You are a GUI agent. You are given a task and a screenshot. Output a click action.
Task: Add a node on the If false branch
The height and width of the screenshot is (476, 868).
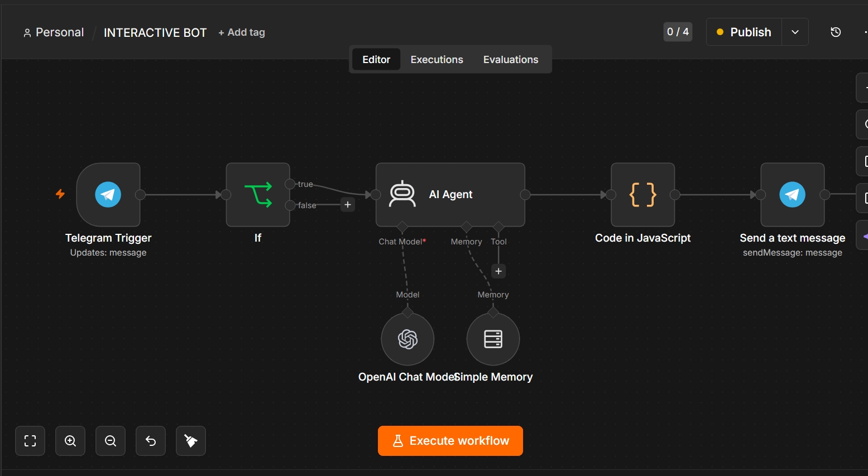coord(348,205)
